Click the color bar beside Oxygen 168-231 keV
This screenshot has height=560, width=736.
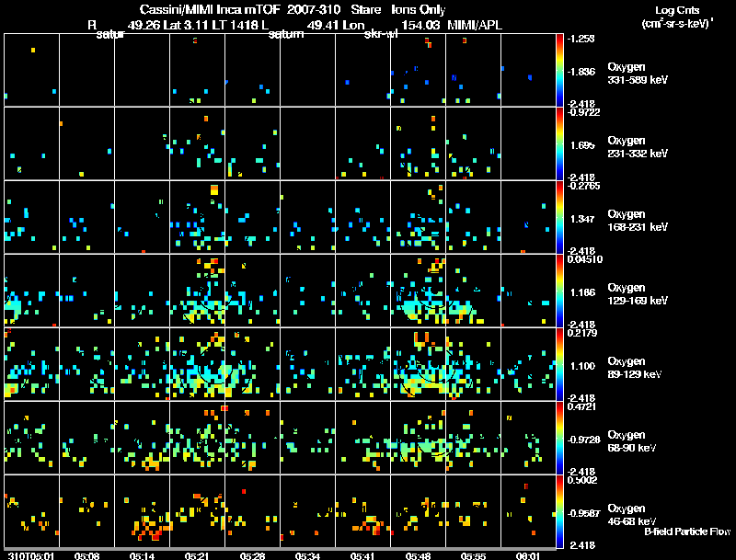coord(559,217)
